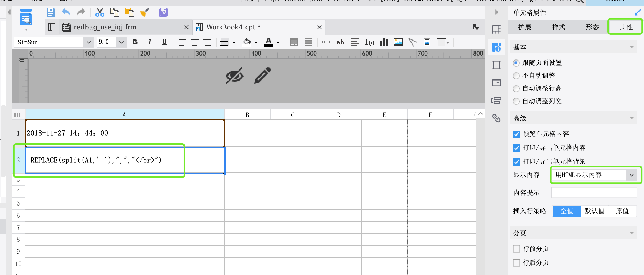Uncheck 打印/导出单元格内容 checkbox
Screen dimensions: 644x275
point(516,148)
